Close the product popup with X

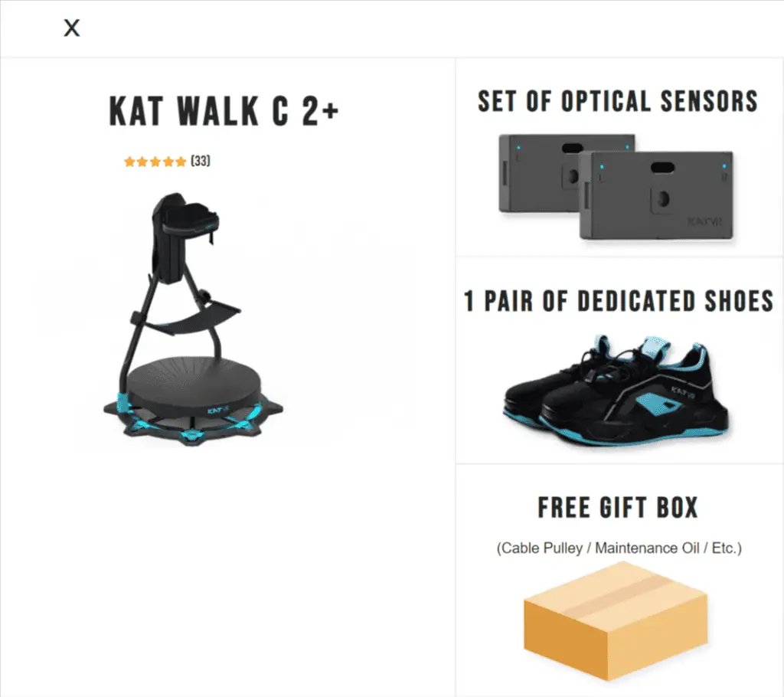[x=71, y=28]
